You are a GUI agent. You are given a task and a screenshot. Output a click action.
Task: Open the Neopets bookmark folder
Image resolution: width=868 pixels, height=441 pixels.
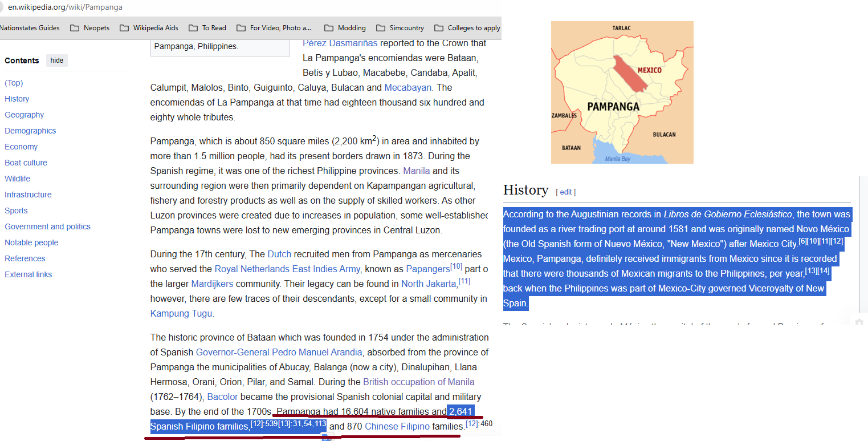(x=89, y=28)
